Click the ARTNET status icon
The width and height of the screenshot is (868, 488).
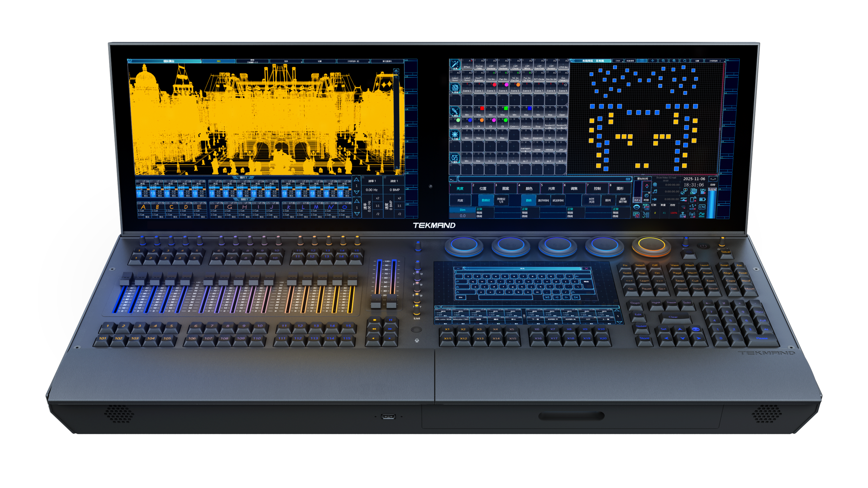tap(684, 200)
